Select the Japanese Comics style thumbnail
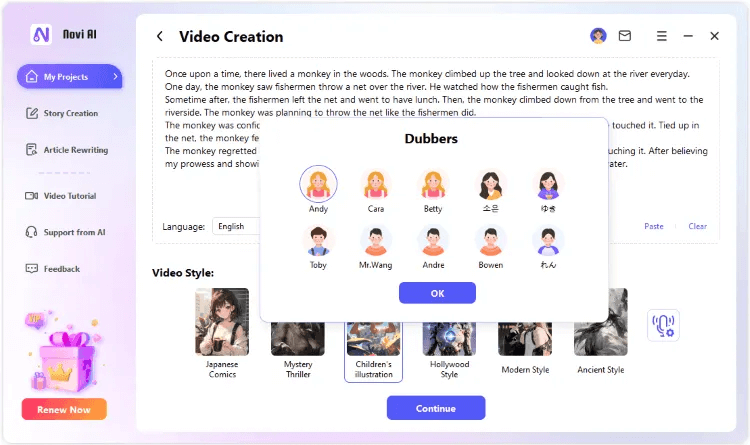750x445 pixels. (222, 322)
